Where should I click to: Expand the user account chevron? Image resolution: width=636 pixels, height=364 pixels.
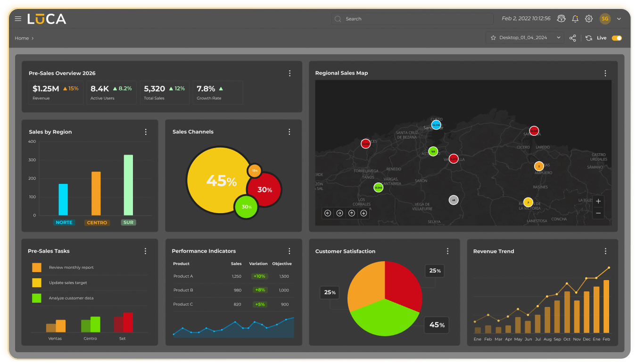(619, 19)
